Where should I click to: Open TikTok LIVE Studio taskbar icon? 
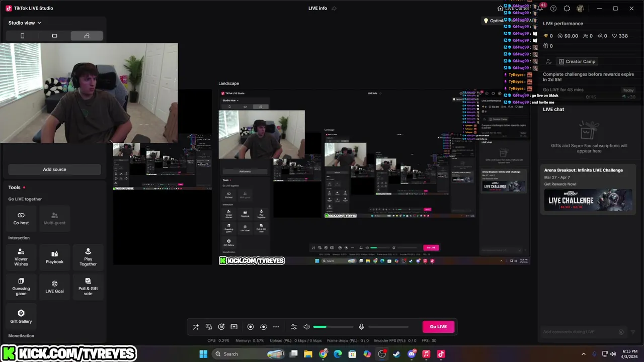click(x=441, y=354)
